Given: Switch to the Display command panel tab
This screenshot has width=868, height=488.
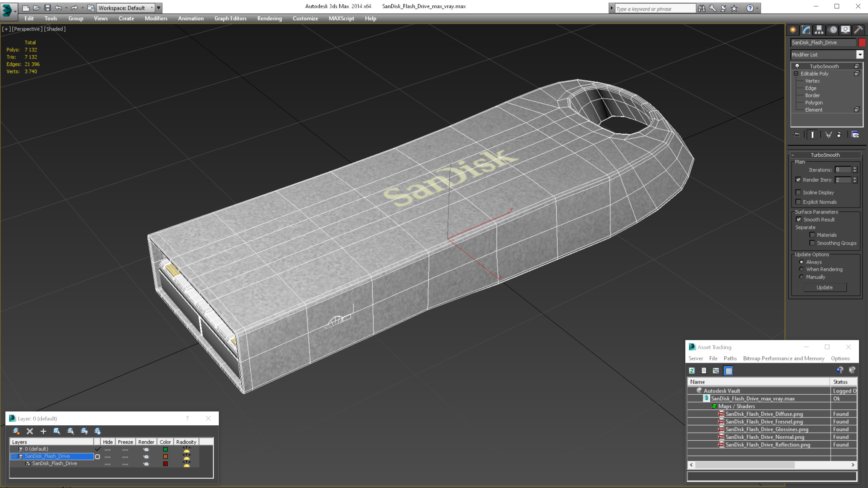Looking at the screenshot, I should click(x=845, y=30).
